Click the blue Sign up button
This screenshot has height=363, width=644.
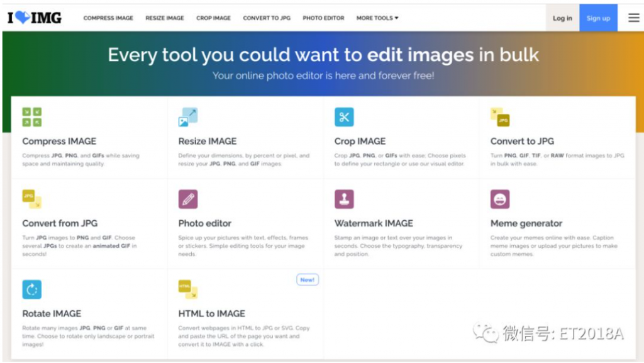pyautogui.click(x=598, y=18)
